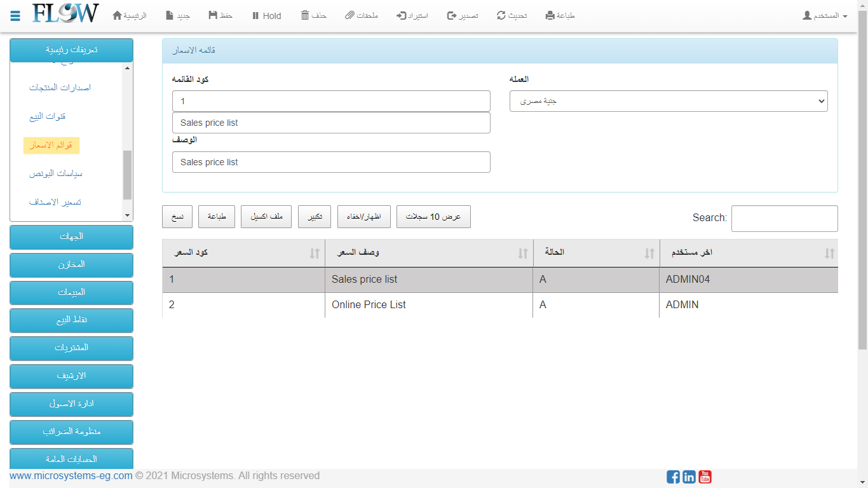
Task: Click the Excel file (ملف اكسيل) button
Action: (266, 217)
